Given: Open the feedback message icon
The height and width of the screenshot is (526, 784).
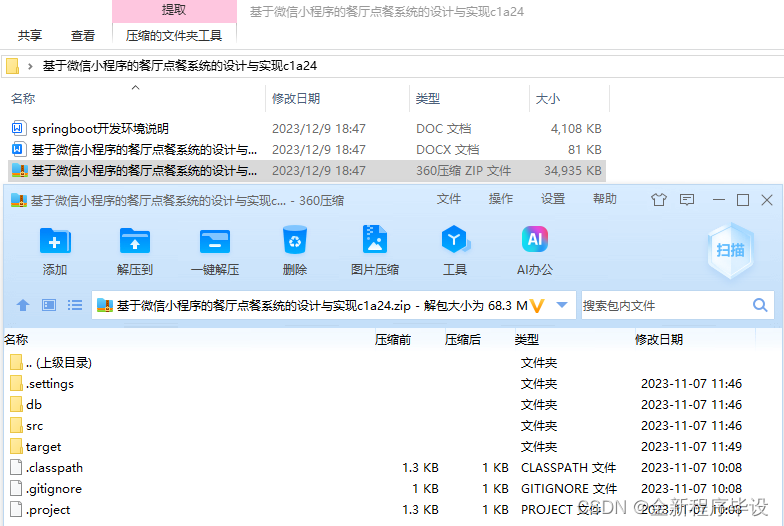Looking at the screenshot, I should [x=687, y=200].
